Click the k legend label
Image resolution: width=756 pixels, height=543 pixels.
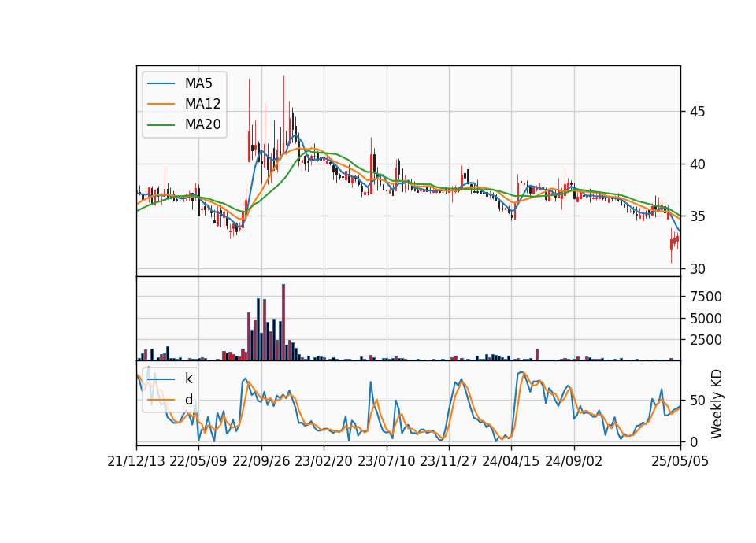188,379
